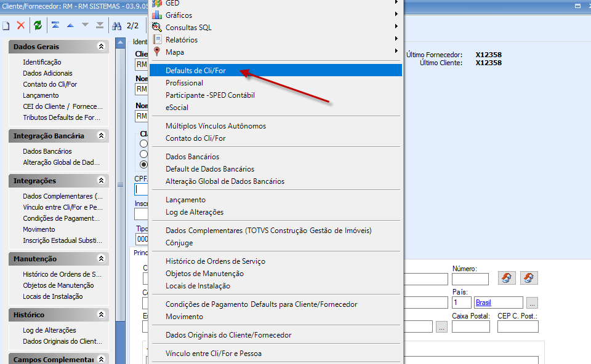Click the binoculars search icon
This screenshot has height=364, width=591.
pyautogui.click(x=117, y=26)
